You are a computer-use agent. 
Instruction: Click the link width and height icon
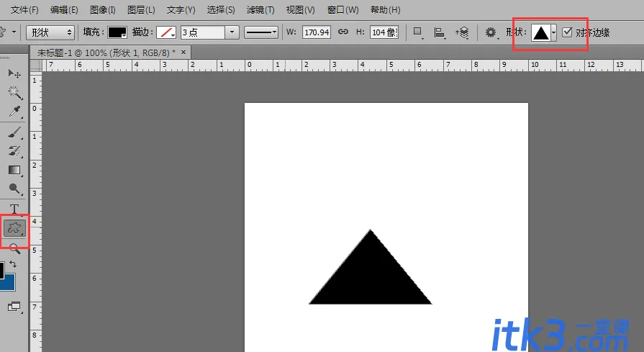[x=343, y=32]
